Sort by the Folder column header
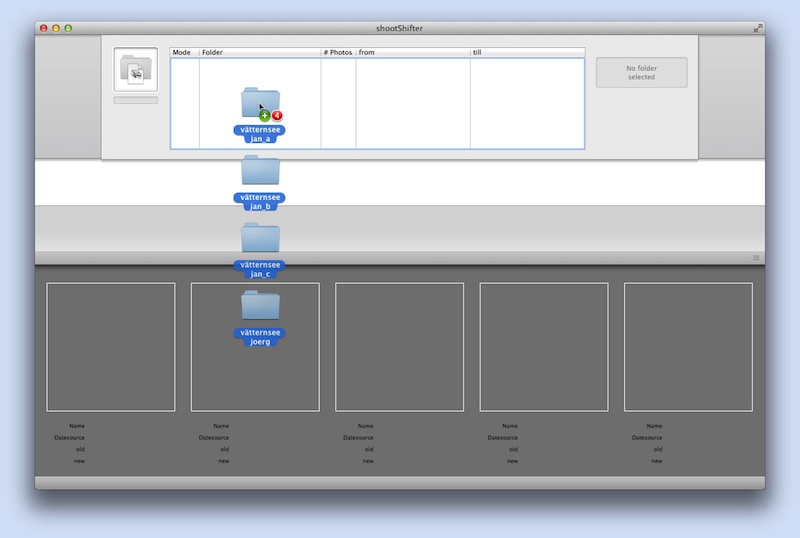The image size is (800, 538). (259, 52)
